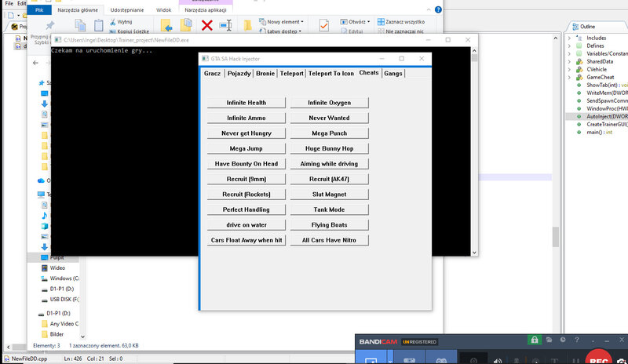Activate the Infinite Health cheat button
The image size is (628, 364).
[246, 103]
